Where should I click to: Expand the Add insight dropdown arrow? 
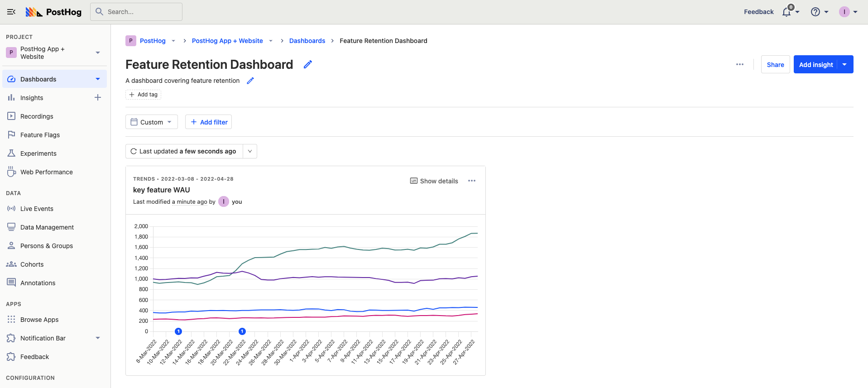click(x=845, y=65)
